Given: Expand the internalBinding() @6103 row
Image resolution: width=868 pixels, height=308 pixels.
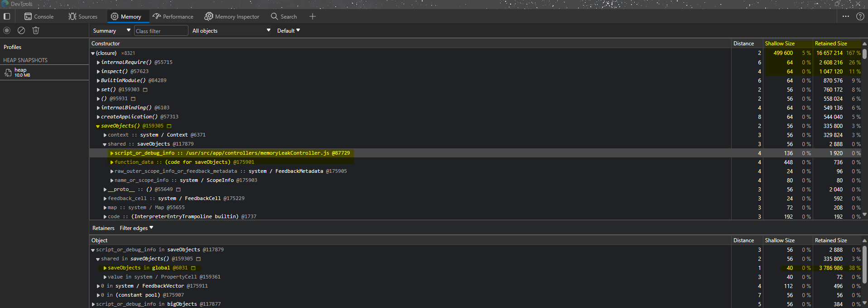Looking at the screenshot, I should (98, 108).
